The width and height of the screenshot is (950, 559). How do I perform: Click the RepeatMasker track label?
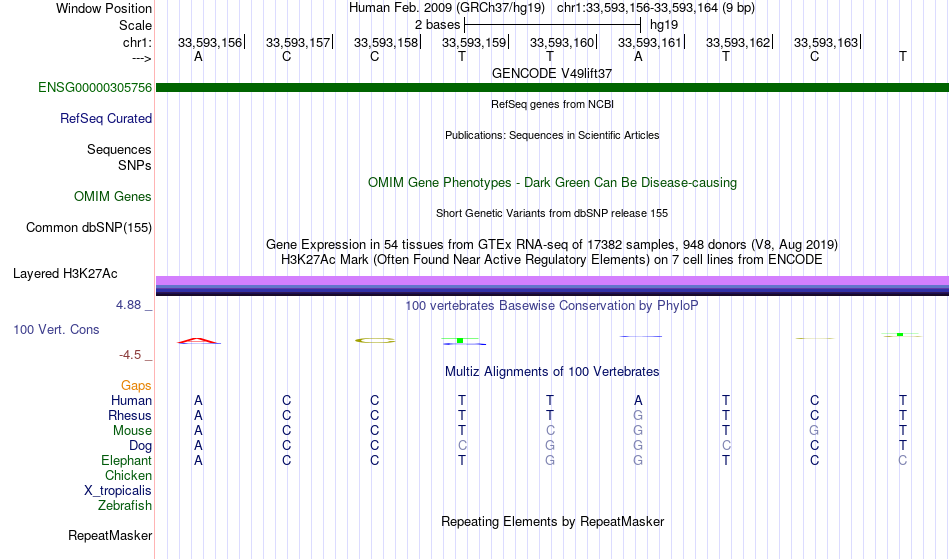(x=110, y=535)
